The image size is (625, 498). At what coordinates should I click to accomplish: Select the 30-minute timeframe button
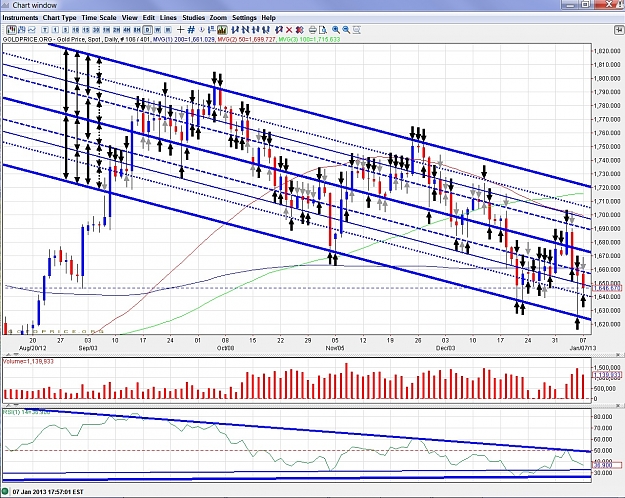[96, 30]
